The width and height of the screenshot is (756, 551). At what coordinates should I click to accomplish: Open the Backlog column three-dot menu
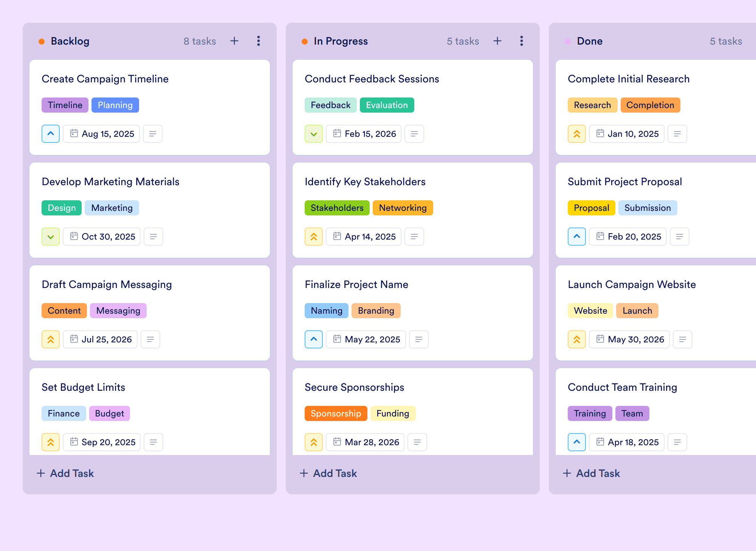click(259, 41)
